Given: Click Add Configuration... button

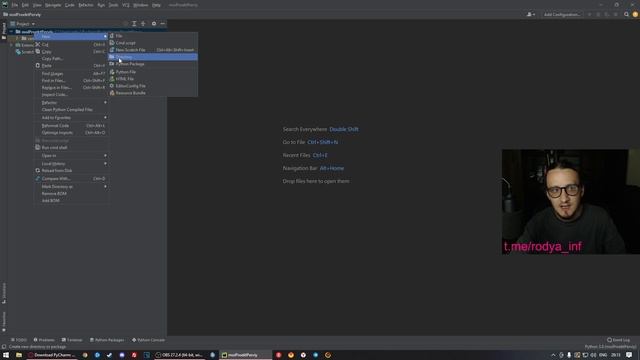Looking at the screenshot, I should tap(562, 14).
